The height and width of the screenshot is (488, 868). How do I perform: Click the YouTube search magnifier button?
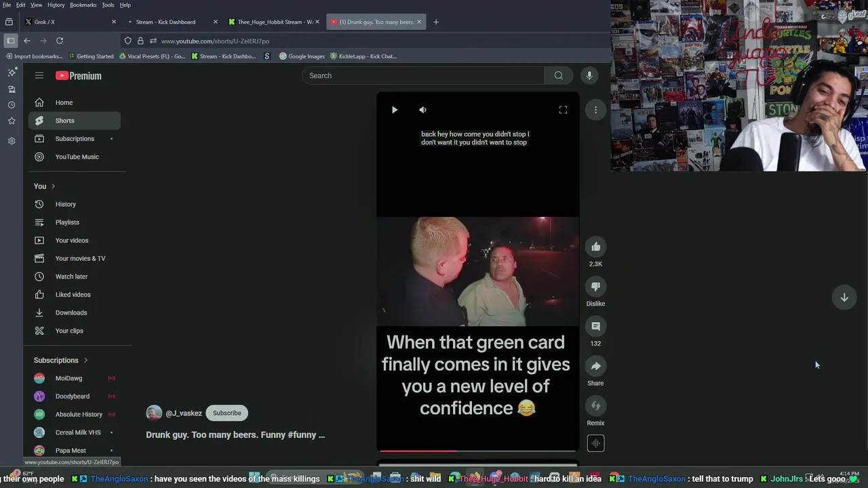[558, 75]
